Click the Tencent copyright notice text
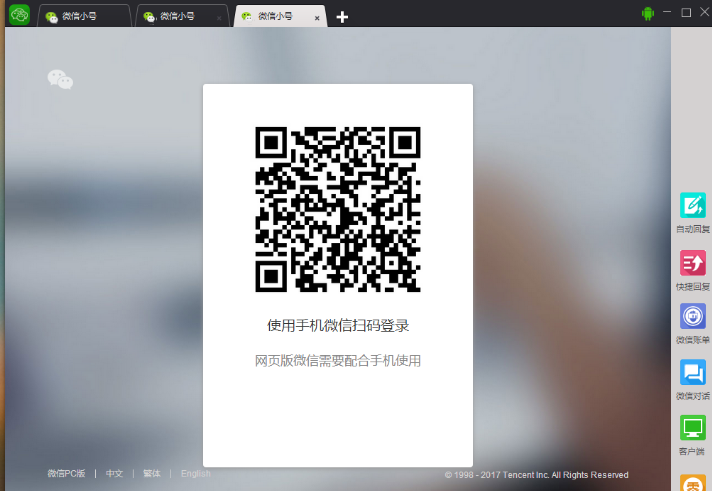712x491 pixels. click(x=537, y=475)
